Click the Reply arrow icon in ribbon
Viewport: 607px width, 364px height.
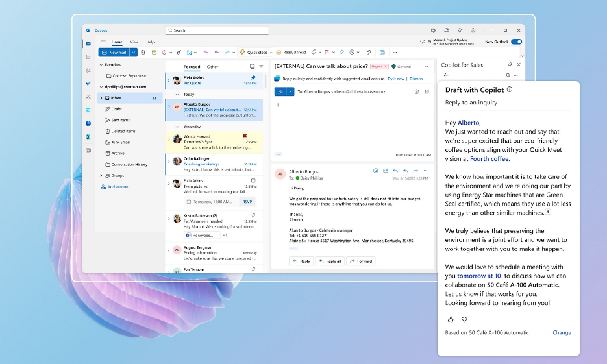[x=206, y=52]
